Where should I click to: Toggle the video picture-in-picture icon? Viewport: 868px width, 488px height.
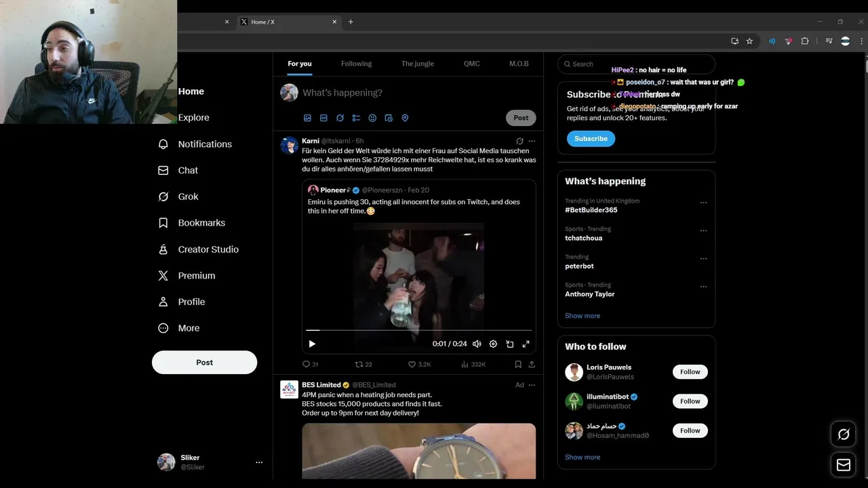click(x=509, y=344)
